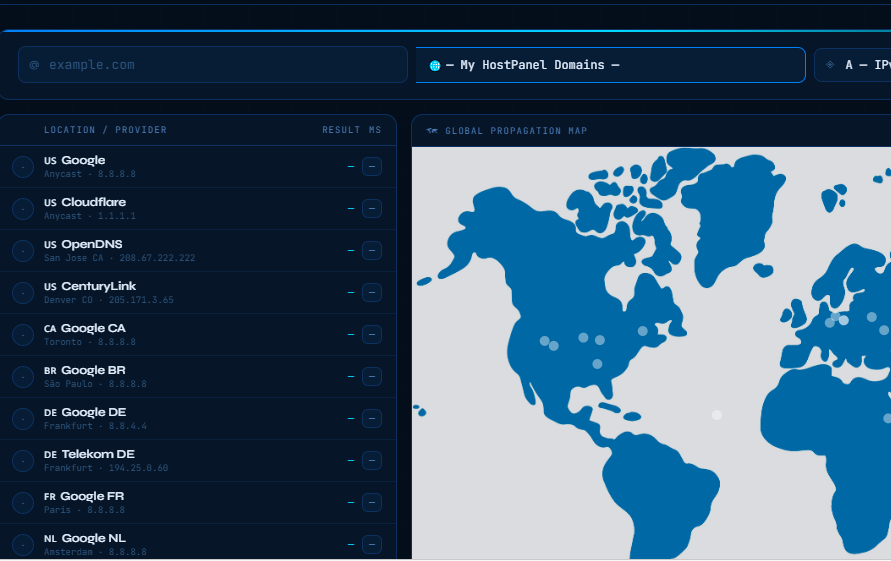The image size is (891, 561).
Task: Click the Denver CO · 205.171.3.65 subtext
Action: point(109,300)
